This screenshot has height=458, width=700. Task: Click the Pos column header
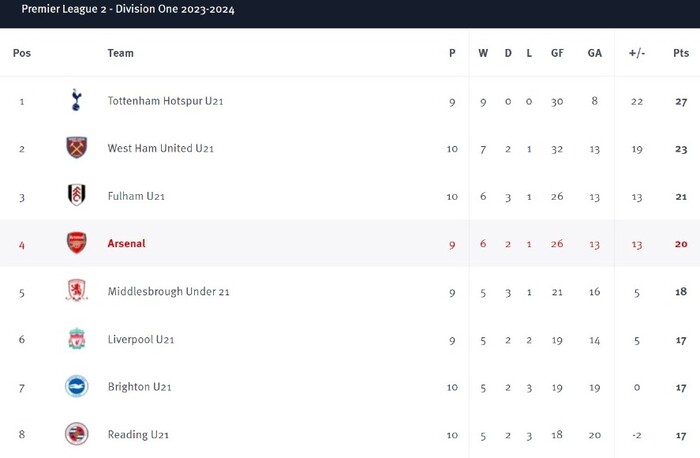[x=22, y=53]
